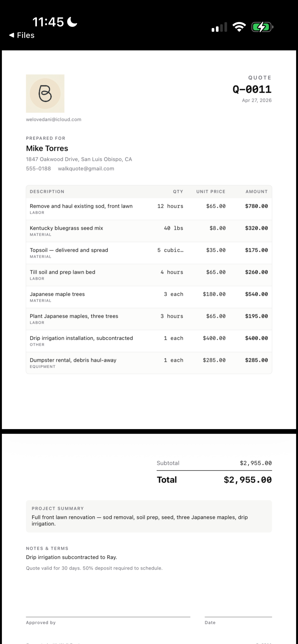
Task: Select the Kentucky bluegrass seed mix row
Action: click(x=149, y=231)
